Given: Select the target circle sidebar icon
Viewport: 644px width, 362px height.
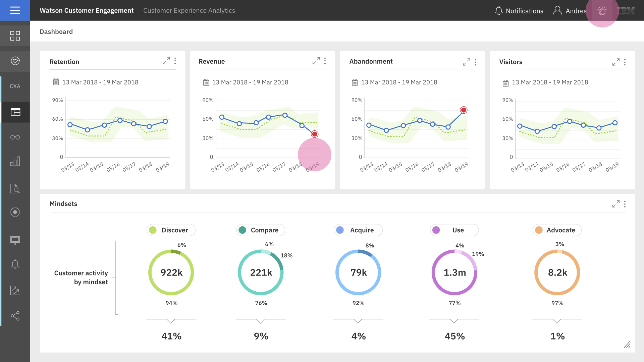Looking at the screenshot, I should click(x=15, y=212).
